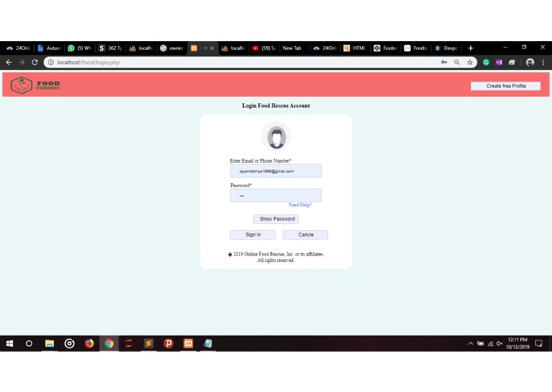Click the browser forward arrow
This screenshot has width=552, height=392.
click(x=21, y=62)
